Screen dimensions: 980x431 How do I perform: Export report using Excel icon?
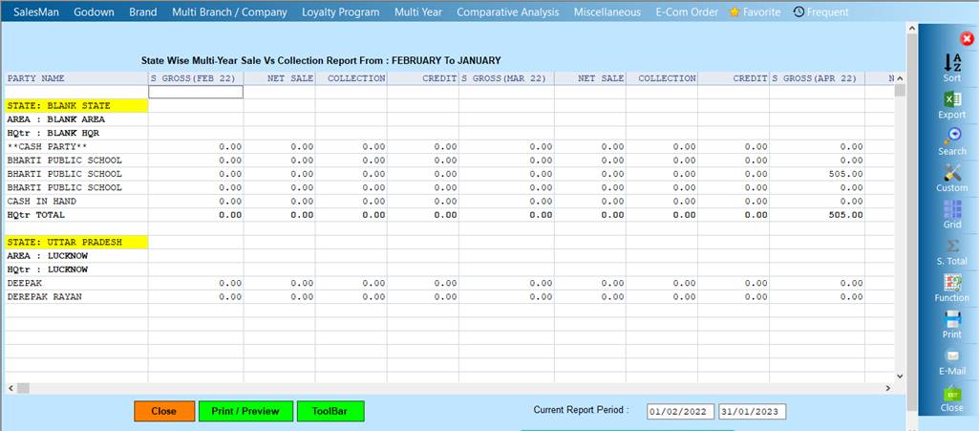point(951,100)
